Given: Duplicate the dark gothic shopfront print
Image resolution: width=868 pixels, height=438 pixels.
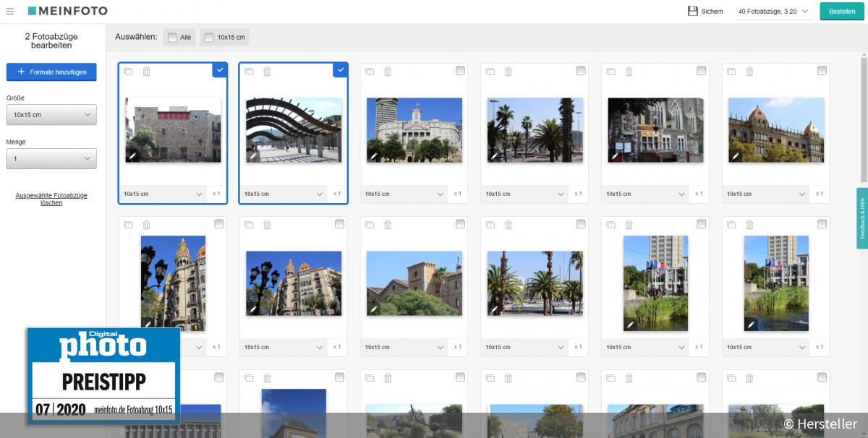Looking at the screenshot, I should pos(611,72).
